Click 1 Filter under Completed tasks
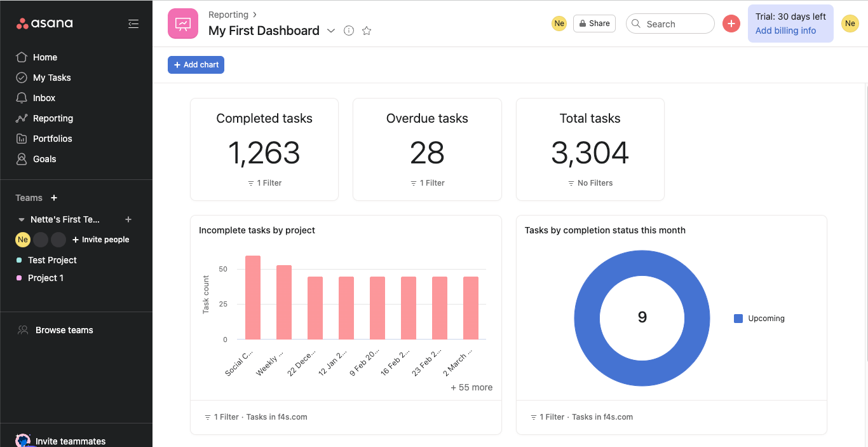 pos(264,183)
